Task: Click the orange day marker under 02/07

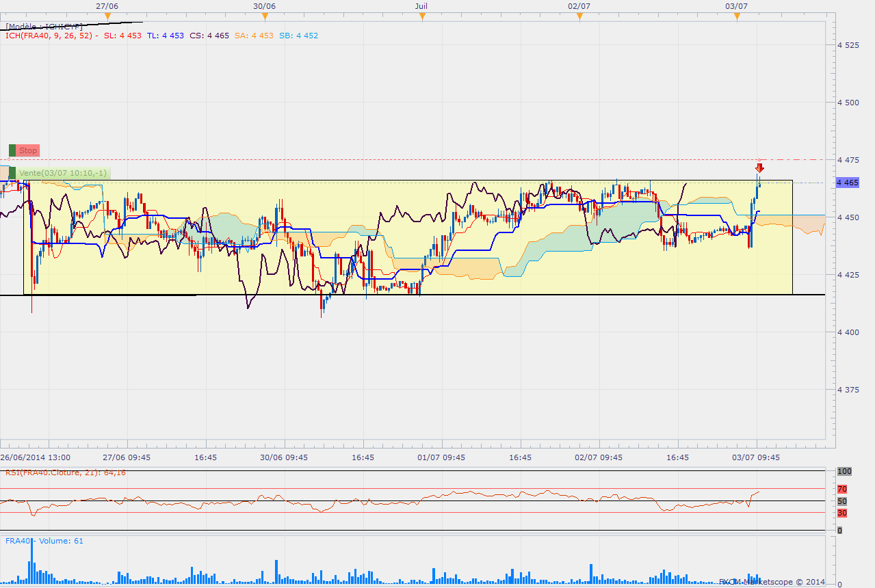Action: [579, 16]
